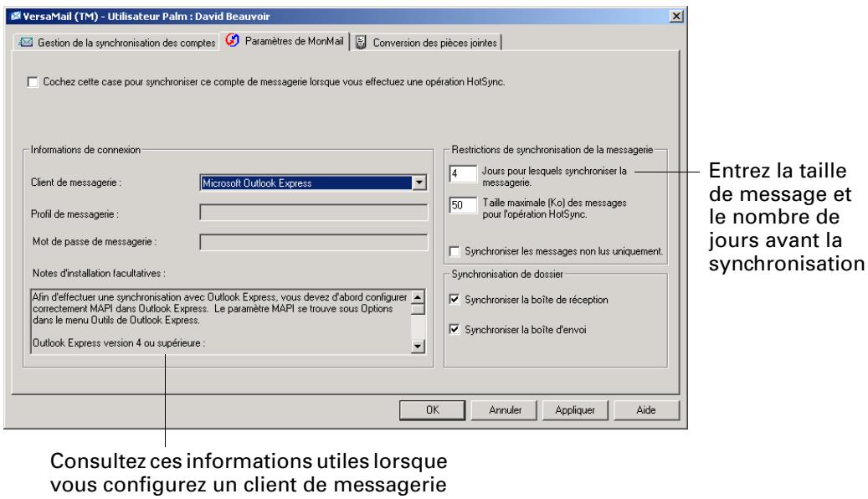The height and width of the screenshot is (499, 868).
Task: Open the Gestion de la synchronisation des comptes tab
Action: (x=117, y=43)
